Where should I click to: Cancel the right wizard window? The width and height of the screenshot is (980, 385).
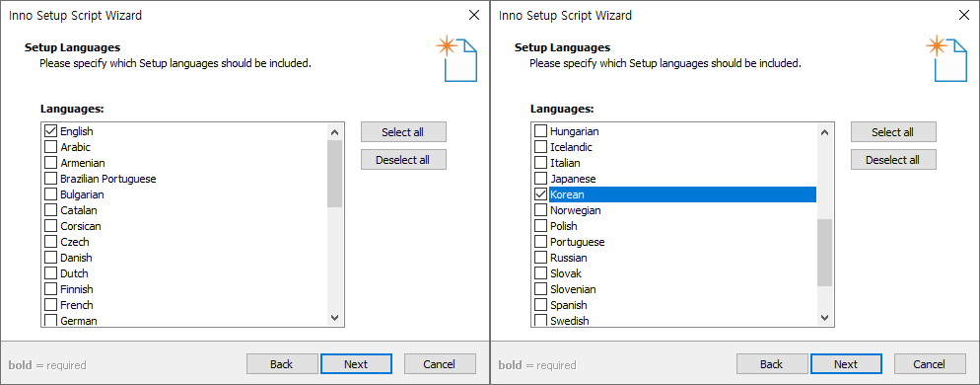click(930, 363)
